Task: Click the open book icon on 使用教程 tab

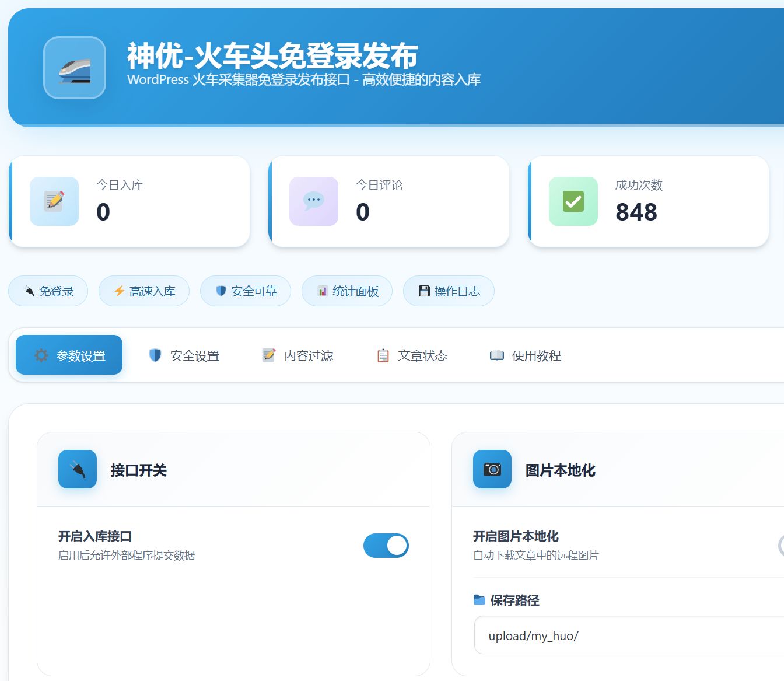Action: pos(497,355)
